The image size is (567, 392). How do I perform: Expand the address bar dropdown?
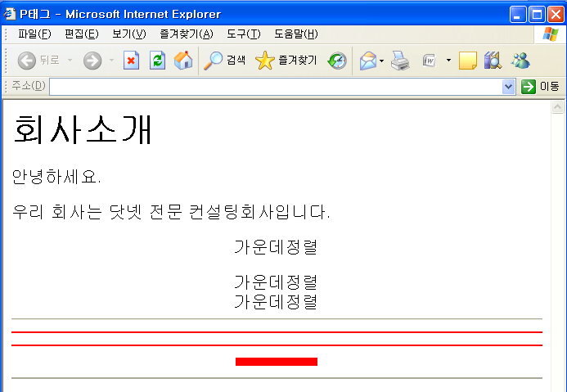tap(508, 87)
